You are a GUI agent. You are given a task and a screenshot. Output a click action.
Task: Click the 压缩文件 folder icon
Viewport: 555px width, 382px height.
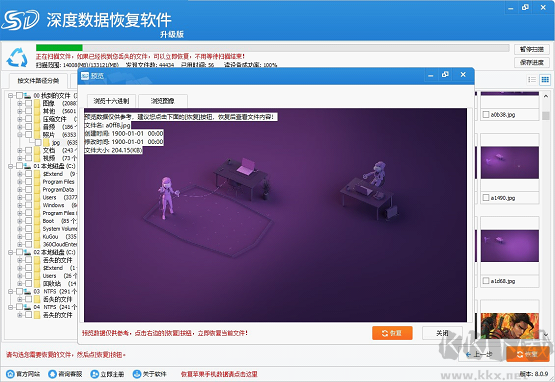[37, 119]
